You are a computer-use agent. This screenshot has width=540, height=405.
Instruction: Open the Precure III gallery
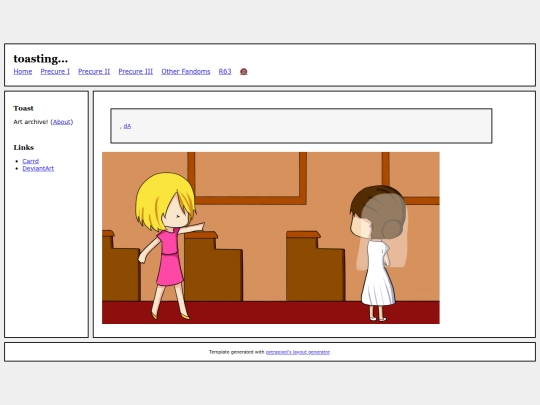pyautogui.click(x=136, y=72)
